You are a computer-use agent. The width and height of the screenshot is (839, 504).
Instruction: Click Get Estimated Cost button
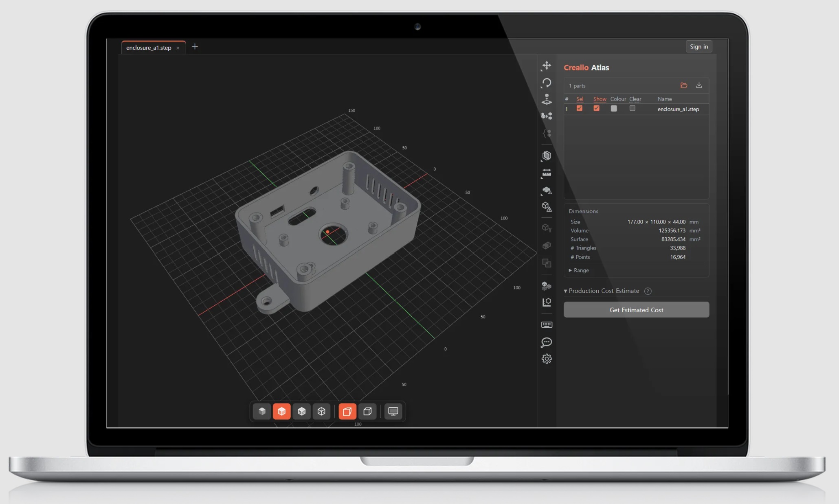[x=636, y=310]
